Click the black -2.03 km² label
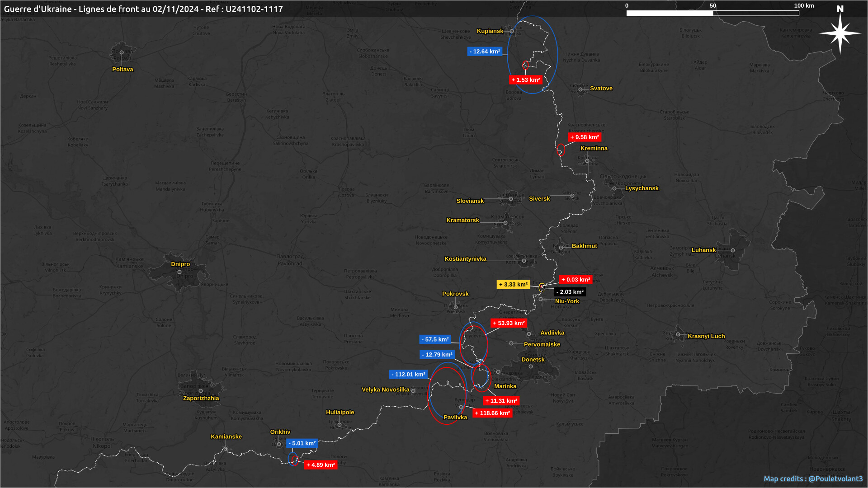 [x=570, y=292]
